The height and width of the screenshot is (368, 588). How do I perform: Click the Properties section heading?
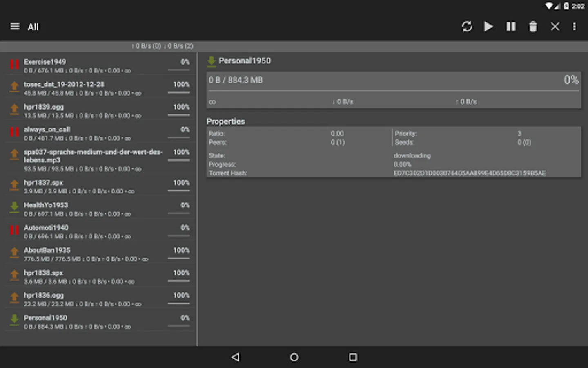[225, 121]
